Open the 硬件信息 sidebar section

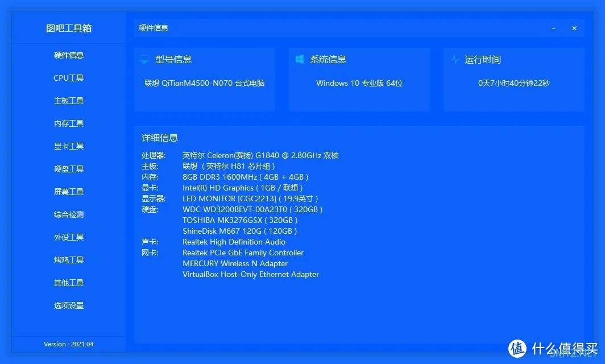69,55
